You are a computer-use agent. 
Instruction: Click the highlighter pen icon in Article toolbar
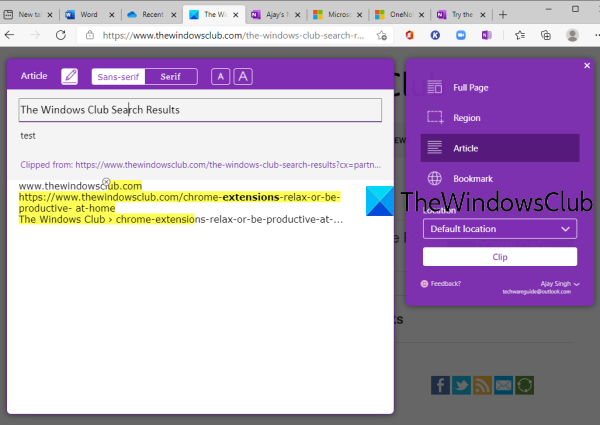70,77
